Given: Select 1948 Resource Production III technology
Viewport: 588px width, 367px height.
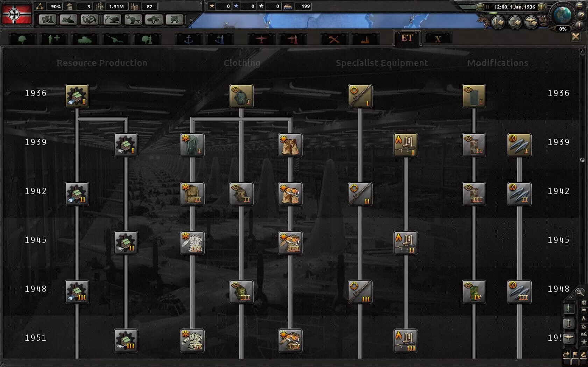Looking at the screenshot, I should click(77, 292).
